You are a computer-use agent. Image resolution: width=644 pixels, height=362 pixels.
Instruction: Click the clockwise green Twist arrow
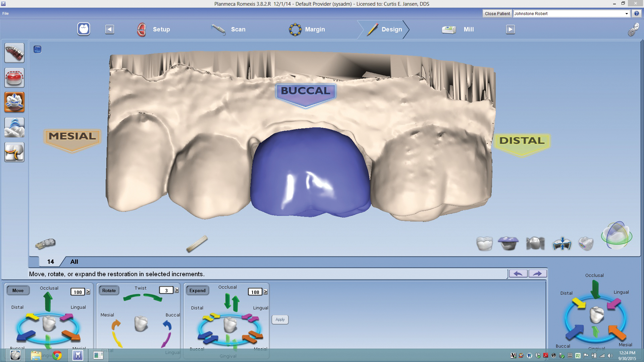(153, 297)
